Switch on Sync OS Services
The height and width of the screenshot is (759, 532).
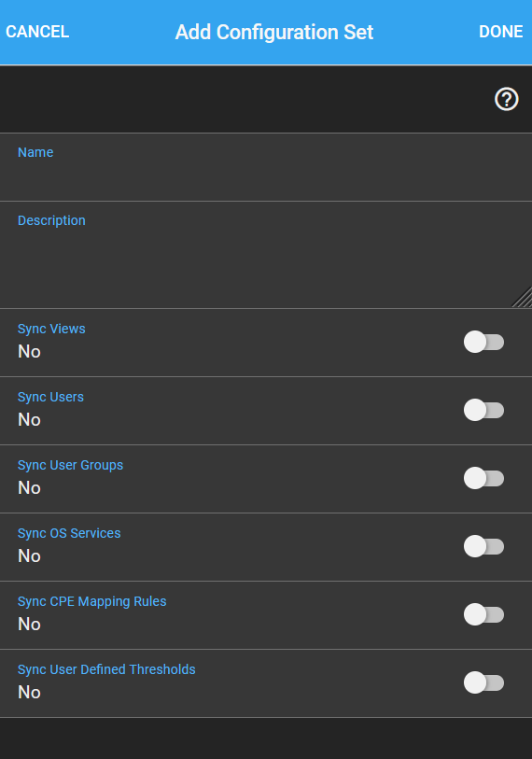[x=483, y=547]
